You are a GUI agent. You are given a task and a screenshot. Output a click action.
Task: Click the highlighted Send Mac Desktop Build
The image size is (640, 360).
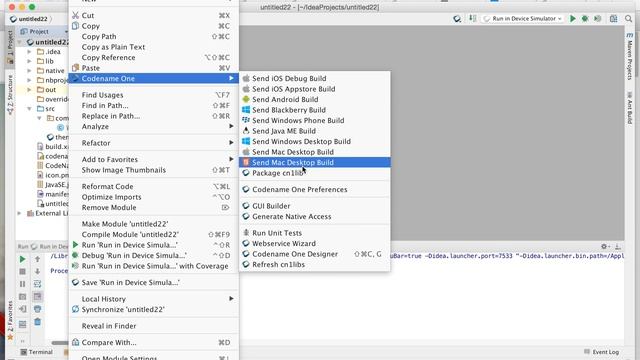[x=314, y=162]
